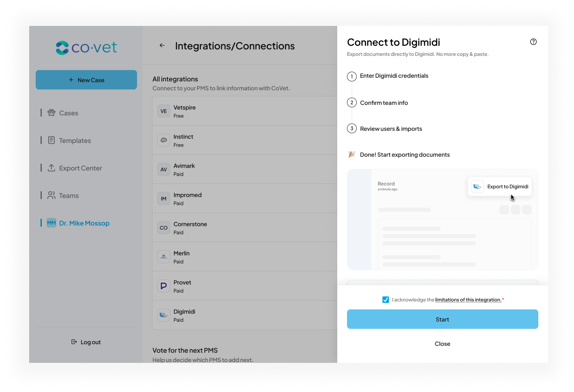Select the Instinct integration name
Viewport: 574px width, 392px height.
(x=183, y=136)
